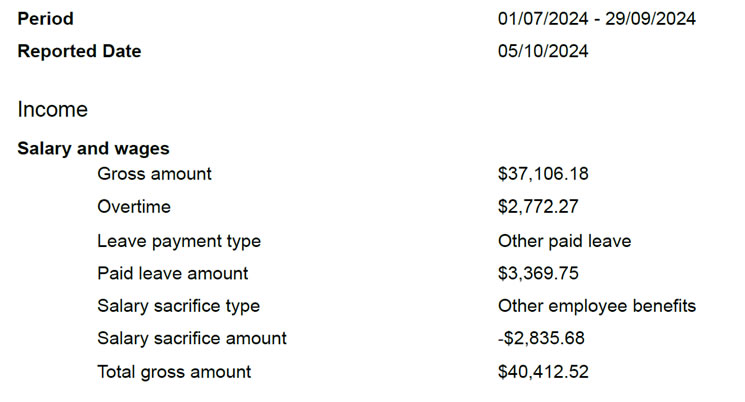Select the total gross value $40,412.52
This screenshot has width=745, height=402.
click(x=543, y=372)
